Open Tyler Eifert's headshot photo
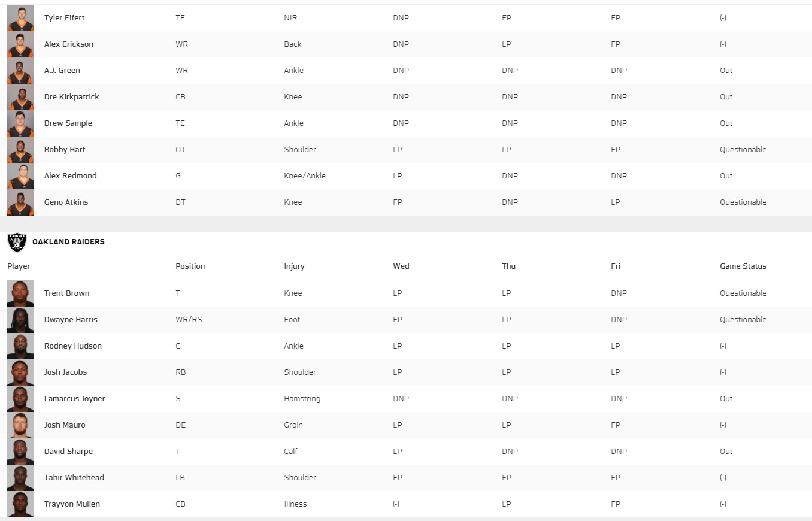Image resolution: width=812 pixels, height=521 pixels. point(20,18)
